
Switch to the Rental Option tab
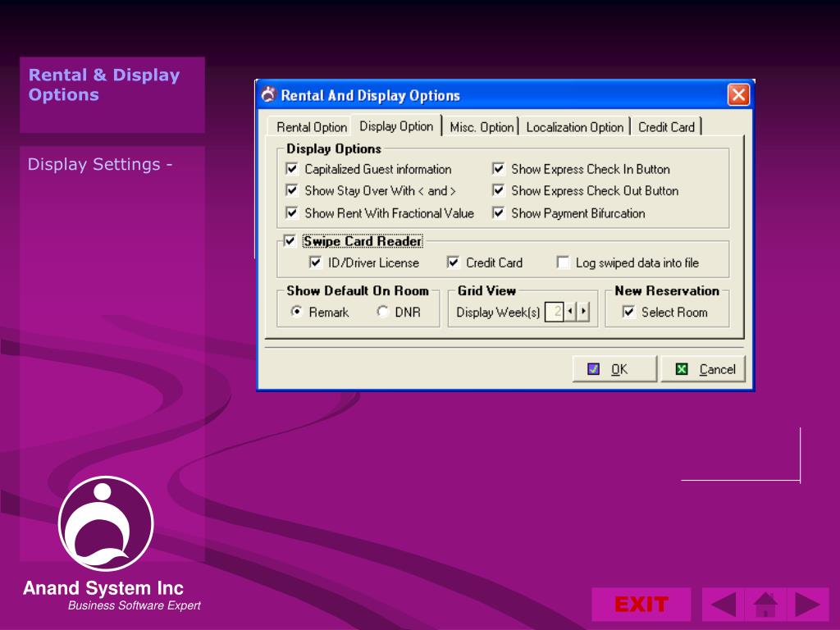311,127
